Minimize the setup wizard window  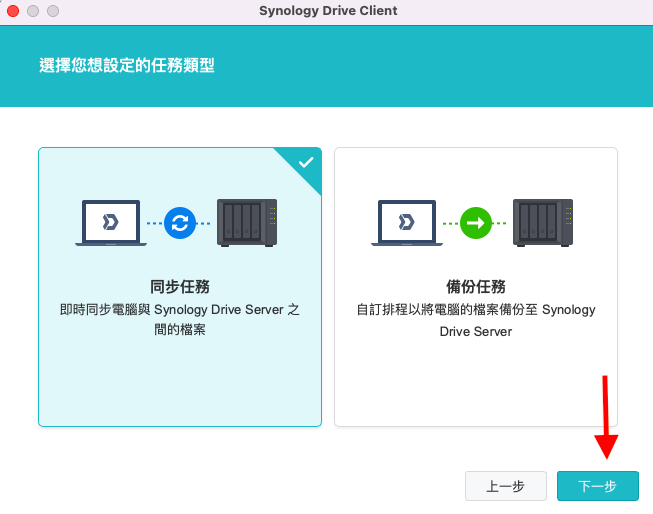33,11
